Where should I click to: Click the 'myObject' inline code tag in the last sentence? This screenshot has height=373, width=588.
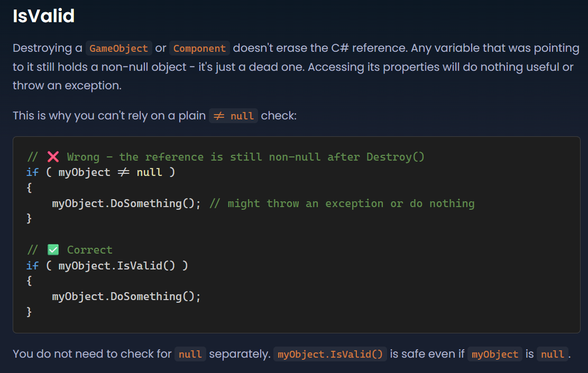click(x=494, y=354)
